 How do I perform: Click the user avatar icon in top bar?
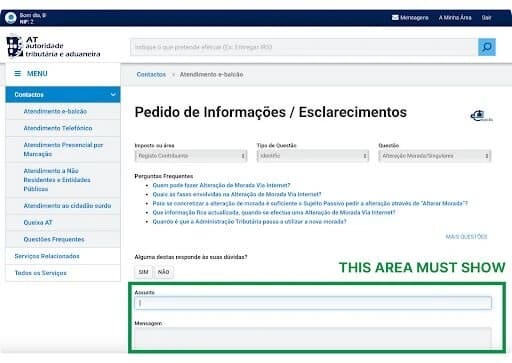click(x=11, y=18)
